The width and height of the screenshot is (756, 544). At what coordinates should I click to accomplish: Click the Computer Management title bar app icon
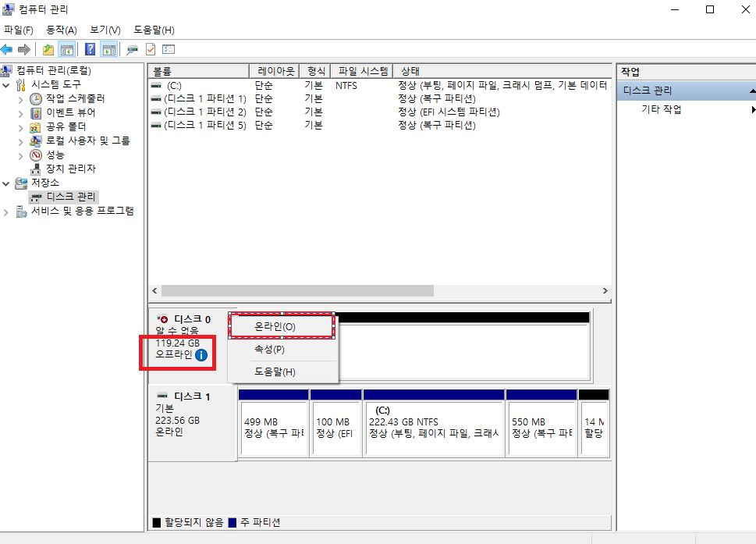click(x=9, y=9)
